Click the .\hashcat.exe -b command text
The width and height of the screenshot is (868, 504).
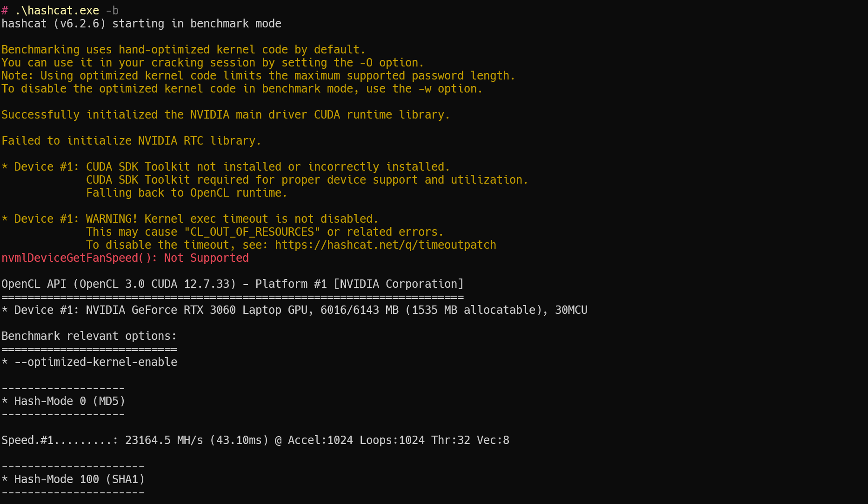pyautogui.click(x=66, y=11)
